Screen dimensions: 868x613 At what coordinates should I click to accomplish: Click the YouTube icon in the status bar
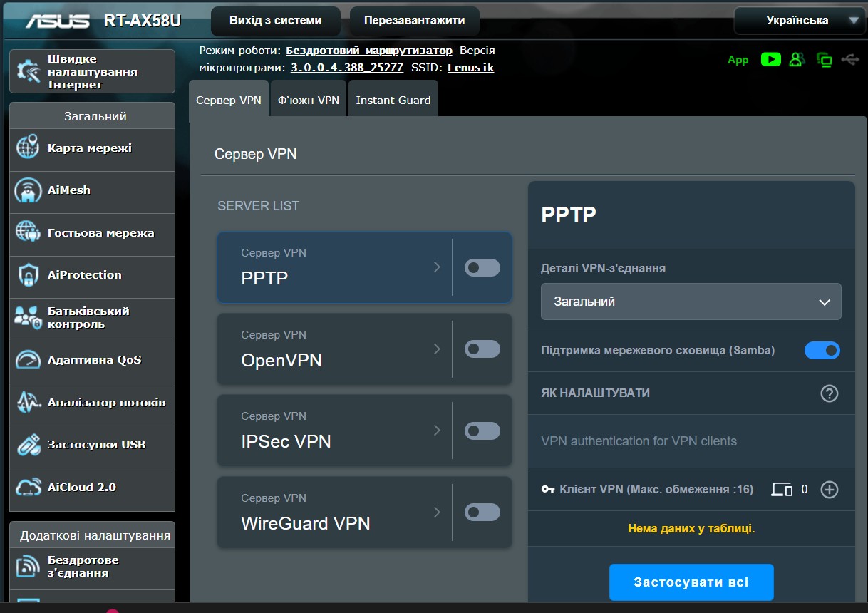click(770, 60)
